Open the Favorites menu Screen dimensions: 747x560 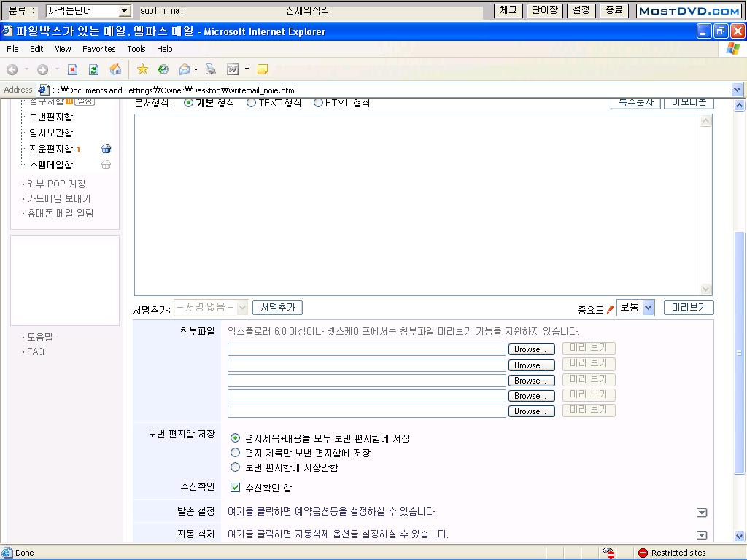tap(98, 49)
